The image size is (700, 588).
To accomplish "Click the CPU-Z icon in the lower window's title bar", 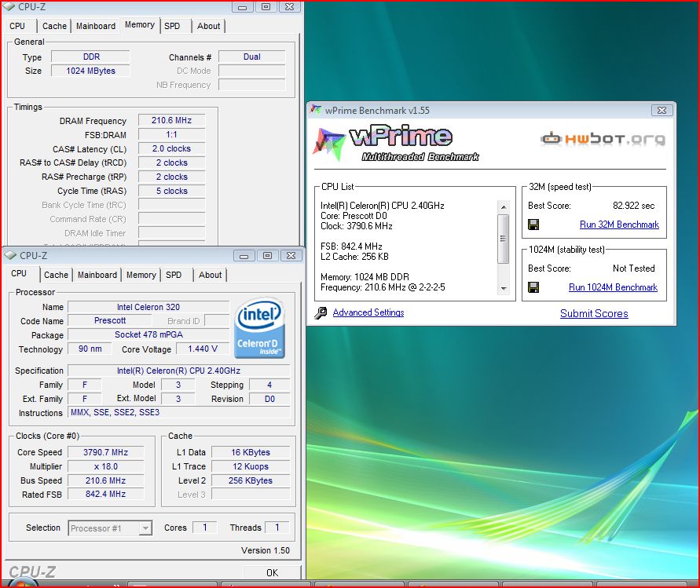I will (x=10, y=256).
